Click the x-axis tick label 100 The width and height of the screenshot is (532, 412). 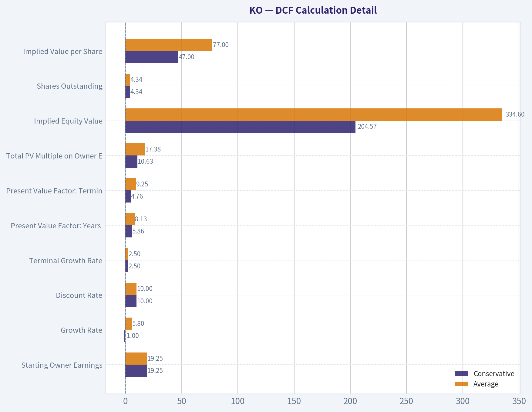coord(238,401)
